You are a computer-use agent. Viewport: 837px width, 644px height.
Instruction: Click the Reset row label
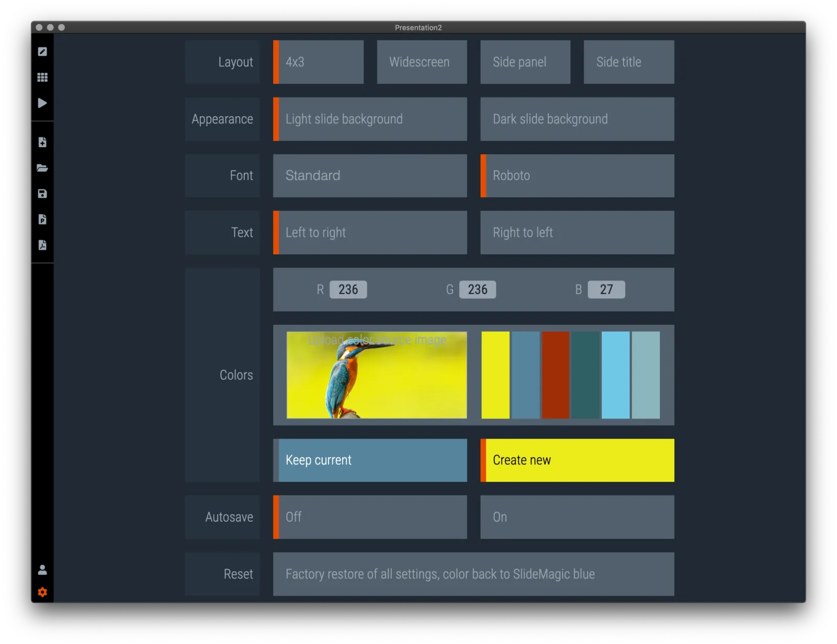222,574
